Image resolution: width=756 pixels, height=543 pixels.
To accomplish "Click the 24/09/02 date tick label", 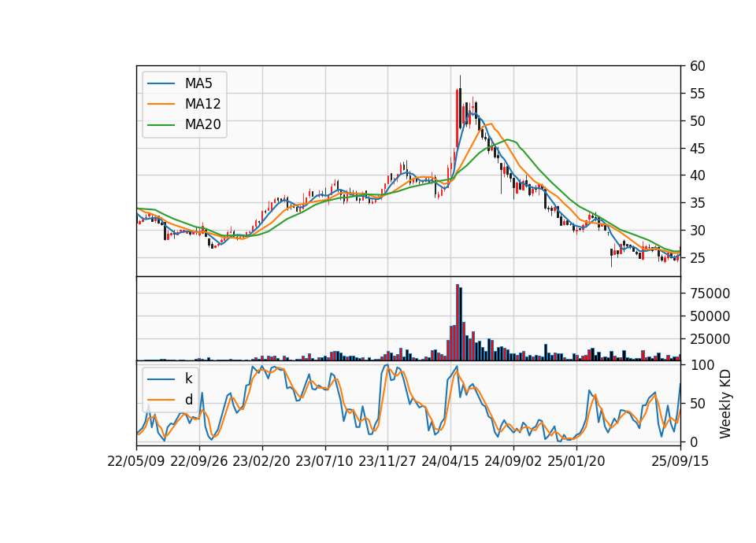I will (x=513, y=462).
